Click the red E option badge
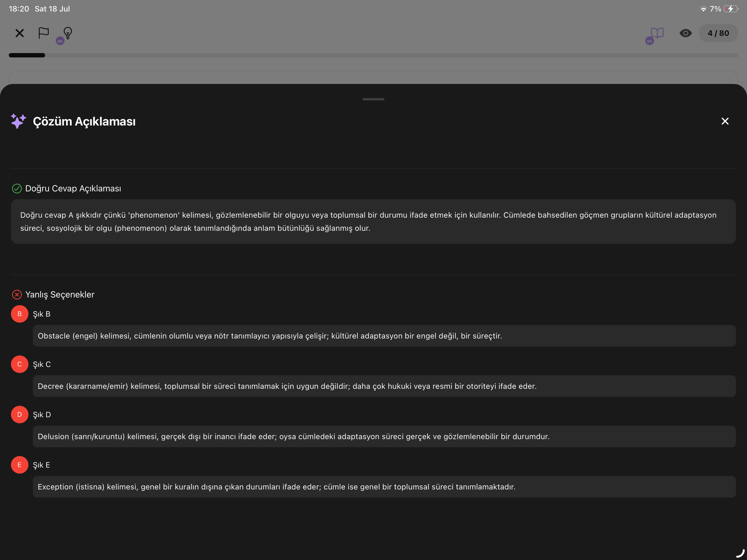 point(20,465)
